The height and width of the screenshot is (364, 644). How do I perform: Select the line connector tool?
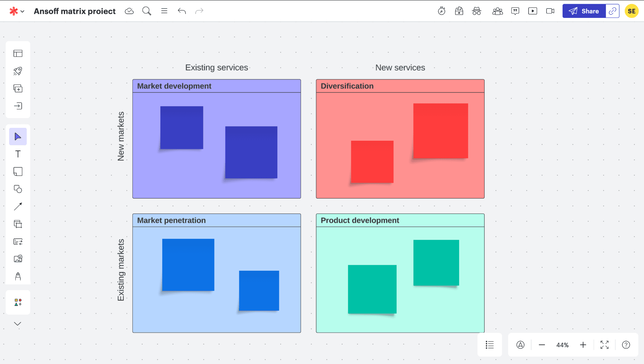[x=18, y=207]
